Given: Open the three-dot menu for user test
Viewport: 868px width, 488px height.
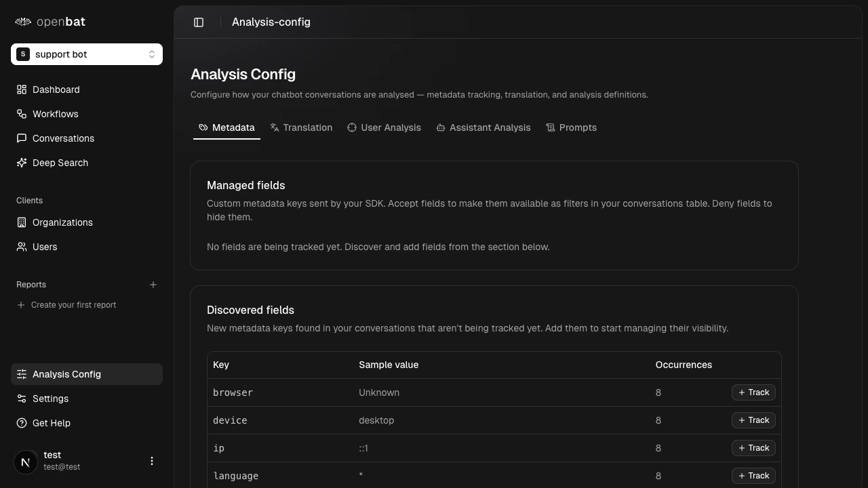Looking at the screenshot, I should (152, 461).
